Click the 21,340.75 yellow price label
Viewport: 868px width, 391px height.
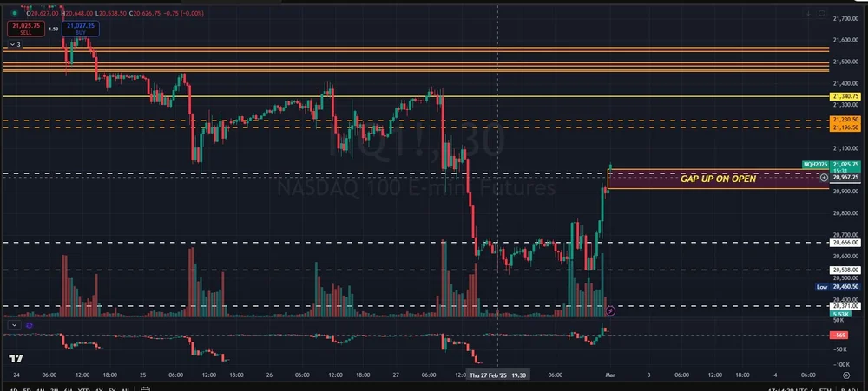click(x=845, y=96)
